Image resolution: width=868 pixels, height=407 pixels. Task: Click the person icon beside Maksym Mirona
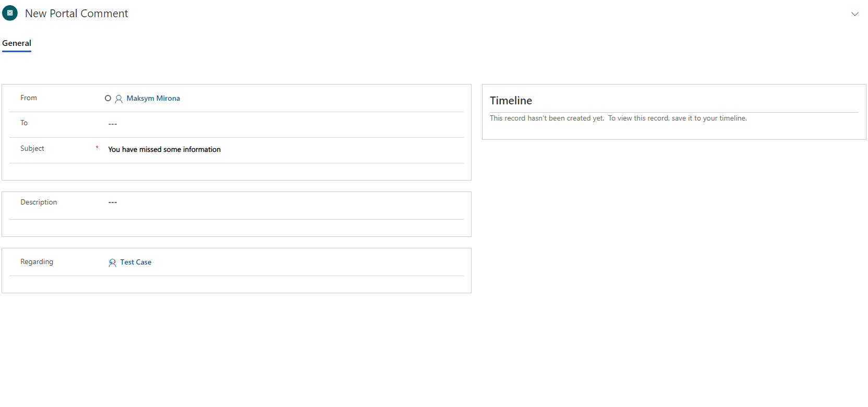tap(118, 99)
